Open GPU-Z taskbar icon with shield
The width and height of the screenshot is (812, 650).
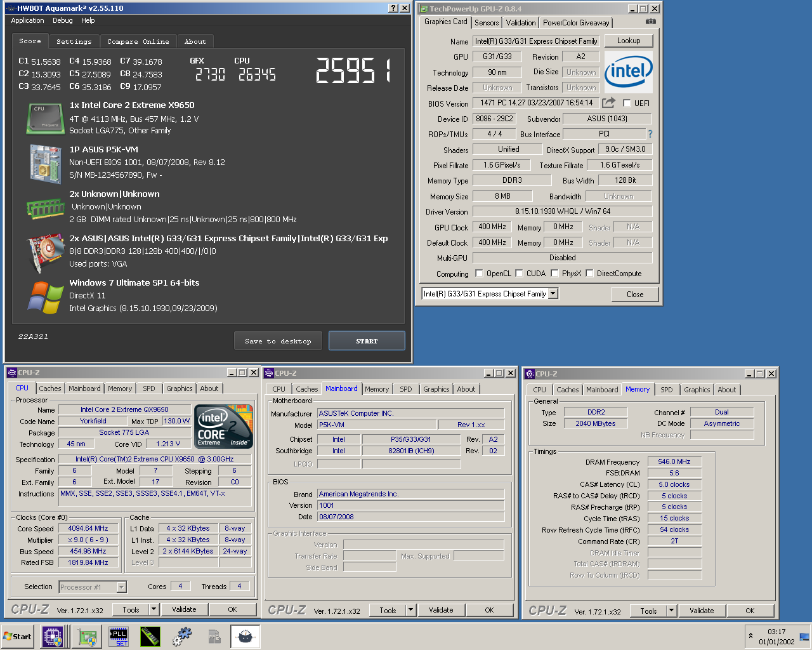(87, 636)
